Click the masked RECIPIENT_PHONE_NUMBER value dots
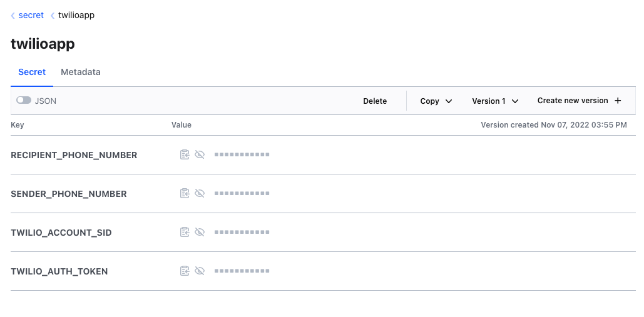The image size is (644, 317). point(242,154)
